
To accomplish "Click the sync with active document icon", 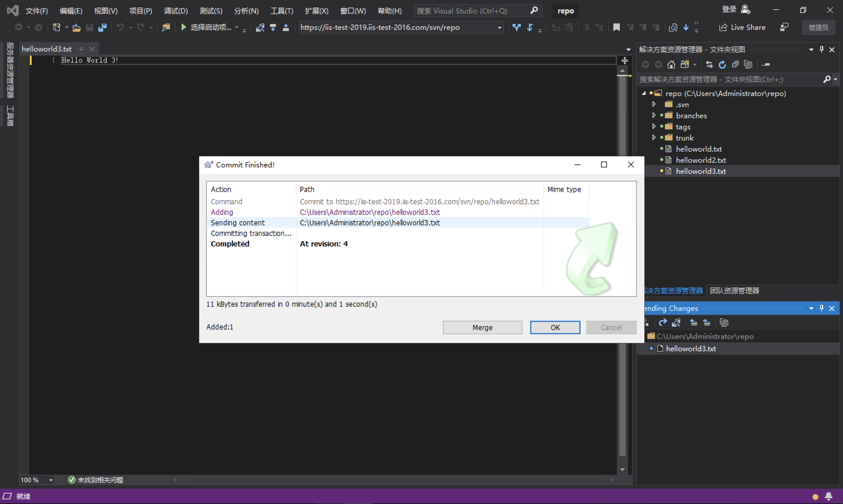I will (709, 64).
